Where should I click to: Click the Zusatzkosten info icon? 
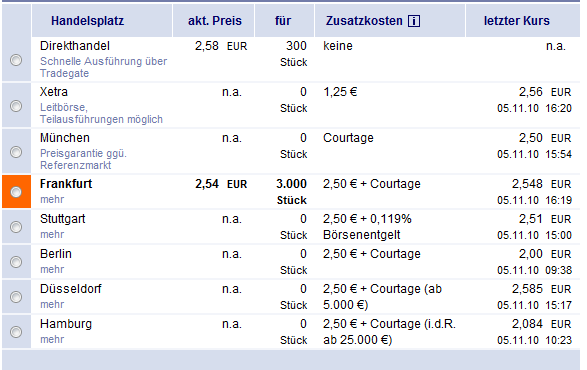coord(414,21)
